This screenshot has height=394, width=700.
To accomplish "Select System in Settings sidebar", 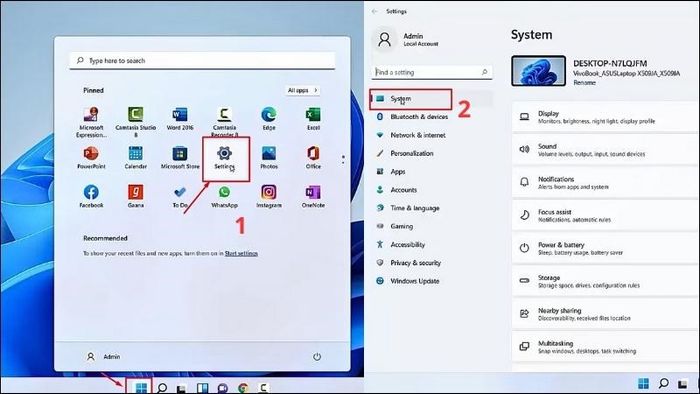I will [x=432, y=99].
